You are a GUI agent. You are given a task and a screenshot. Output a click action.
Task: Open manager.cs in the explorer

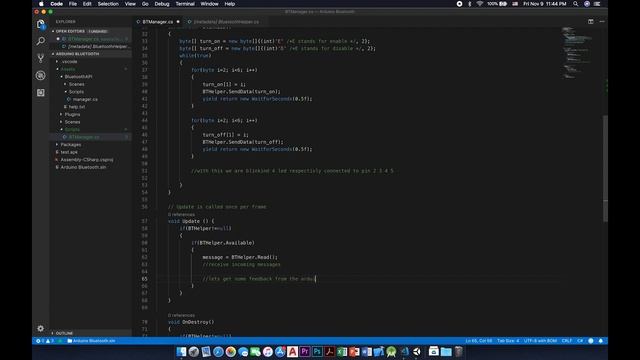[85, 99]
